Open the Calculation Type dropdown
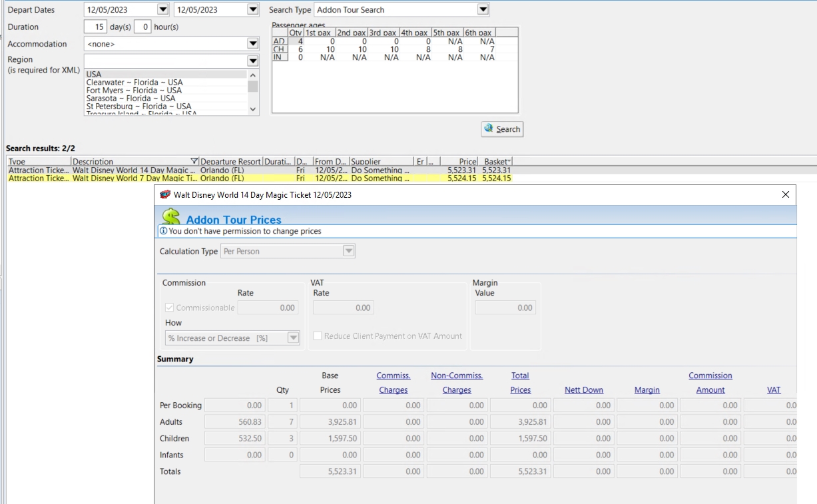 point(348,252)
